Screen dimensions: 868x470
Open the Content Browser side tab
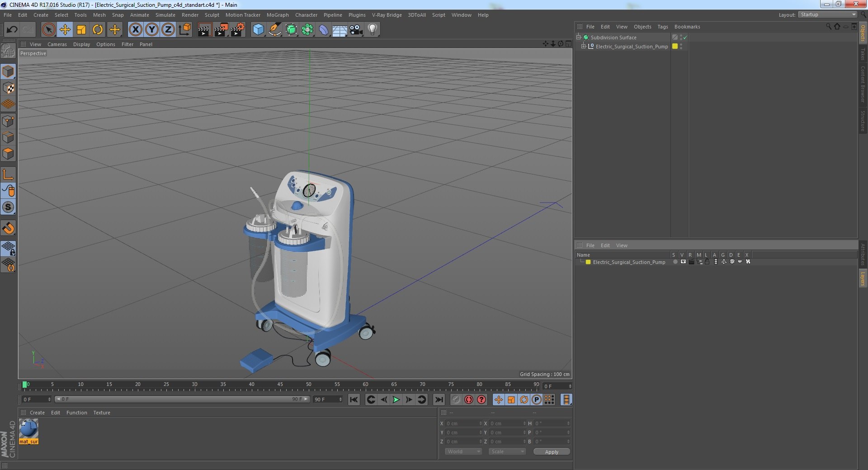(x=863, y=84)
